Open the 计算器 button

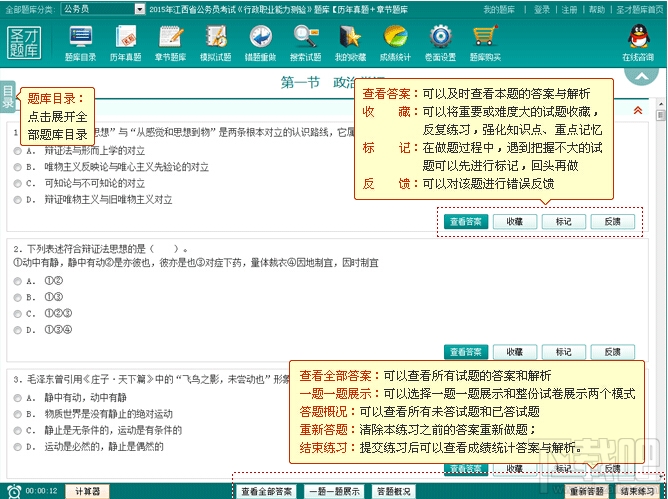pyautogui.click(x=87, y=491)
